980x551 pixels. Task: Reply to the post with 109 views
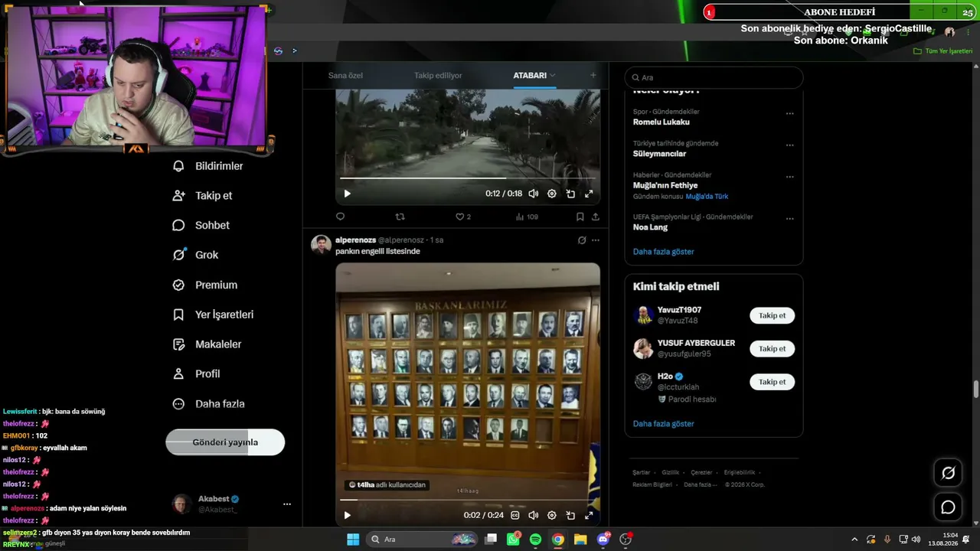point(341,217)
